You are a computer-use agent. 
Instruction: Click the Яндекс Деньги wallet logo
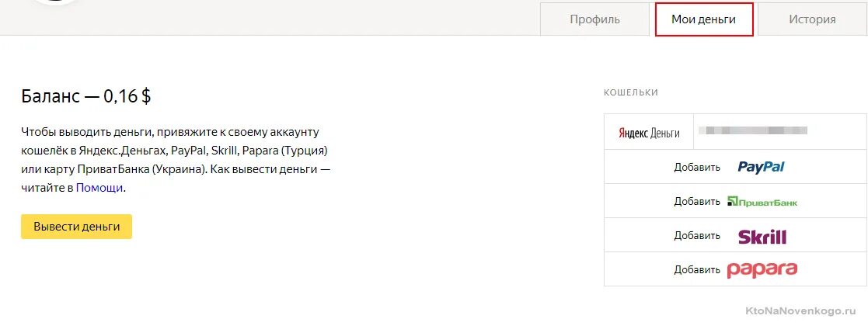[x=649, y=134]
